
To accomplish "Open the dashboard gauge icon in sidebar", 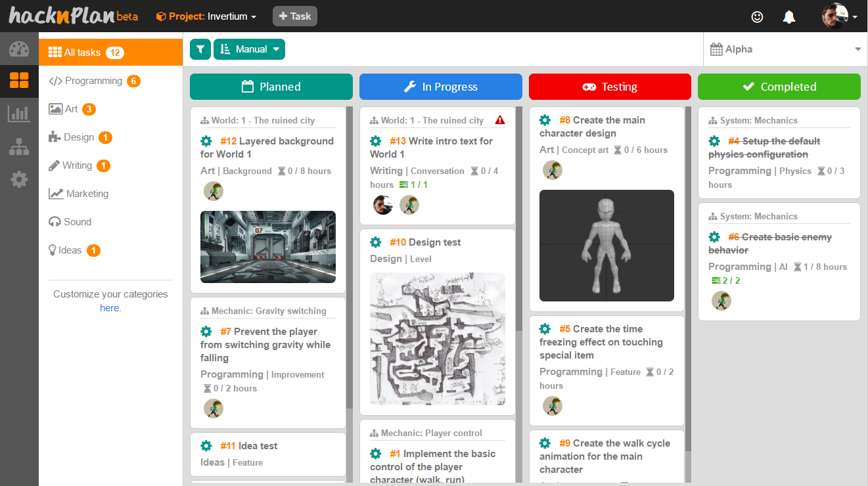I will (x=19, y=49).
